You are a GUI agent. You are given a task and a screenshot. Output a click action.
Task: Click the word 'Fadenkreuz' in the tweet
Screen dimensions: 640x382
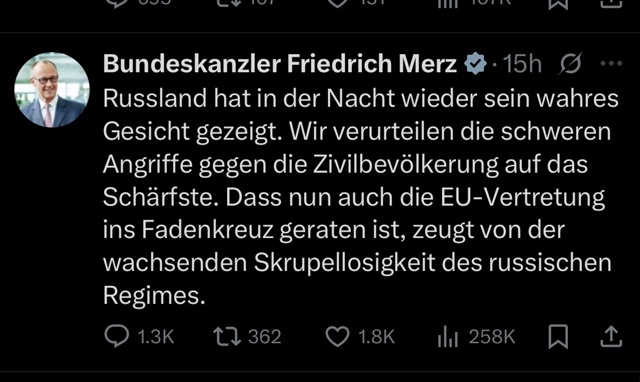[x=207, y=230]
